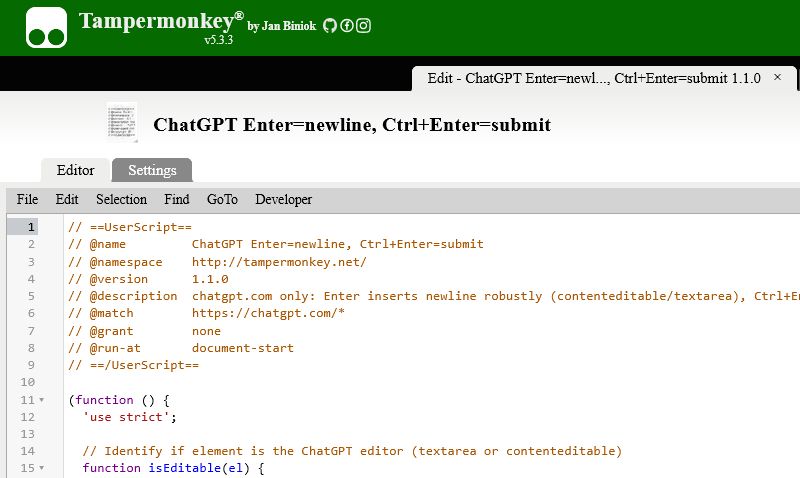Image resolution: width=800 pixels, height=478 pixels.
Task: Click the @match URL https://chatgpt.com/*
Action: coord(268,313)
